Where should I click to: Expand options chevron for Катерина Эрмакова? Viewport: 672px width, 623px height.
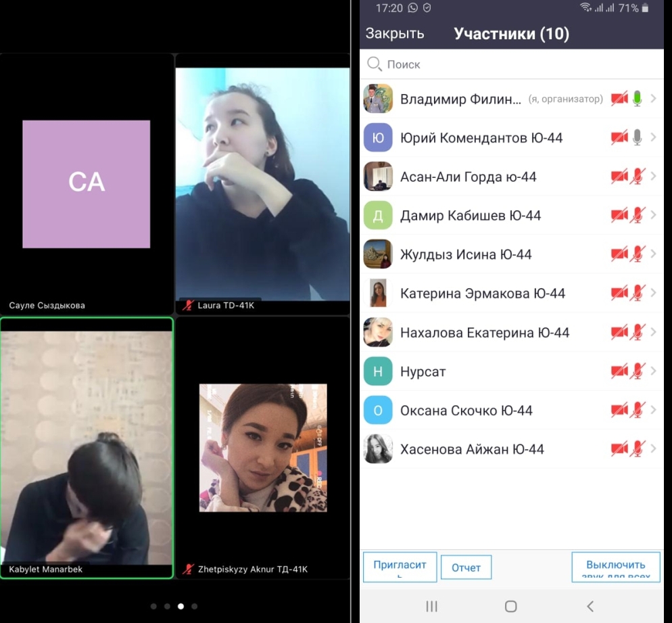click(653, 293)
